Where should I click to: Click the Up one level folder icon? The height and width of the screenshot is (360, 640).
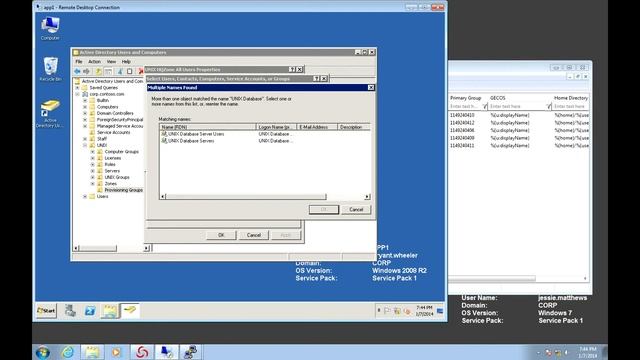coord(98,71)
